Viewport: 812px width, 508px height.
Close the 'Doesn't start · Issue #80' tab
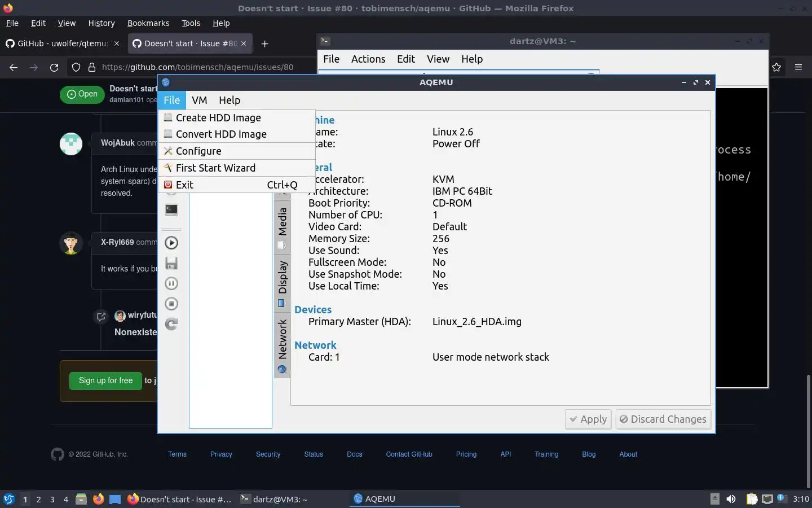click(x=244, y=43)
